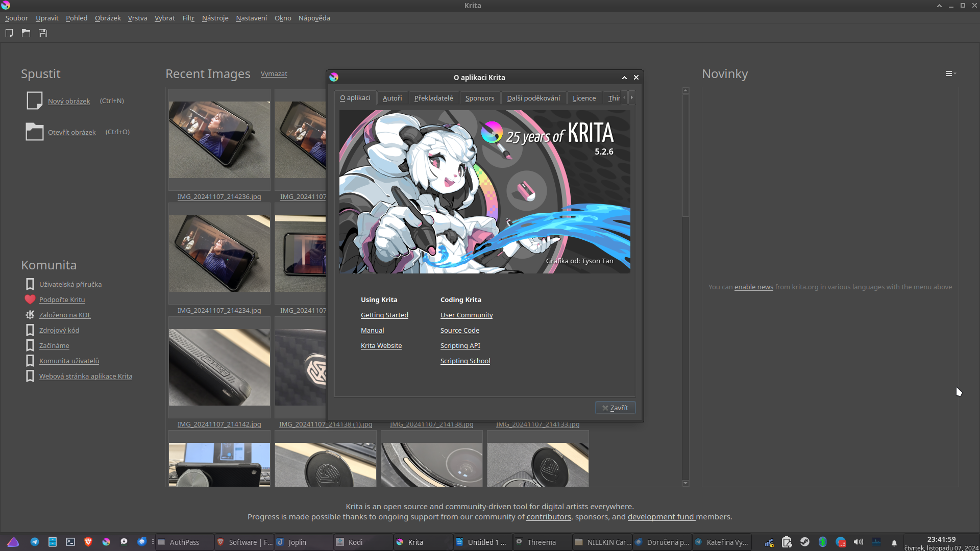Image resolution: width=980 pixels, height=551 pixels.
Task: Open the Soubor menu
Action: [16, 18]
